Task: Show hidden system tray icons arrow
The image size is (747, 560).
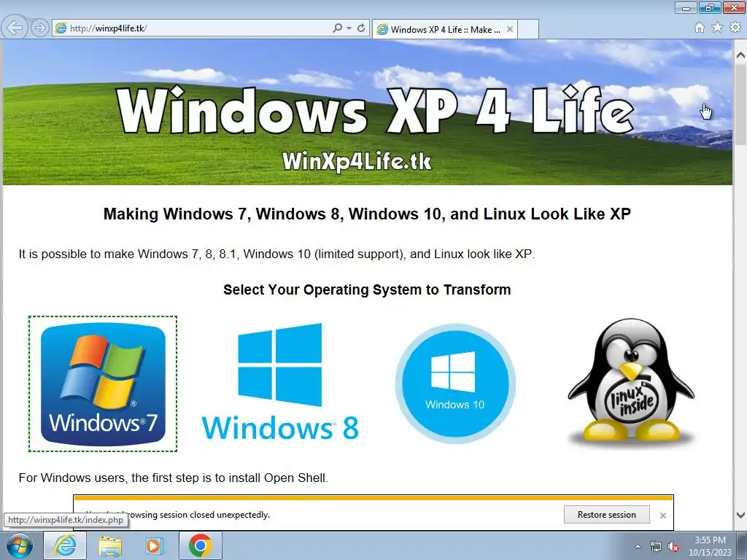Action: pyautogui.click(x=638, y=546)
